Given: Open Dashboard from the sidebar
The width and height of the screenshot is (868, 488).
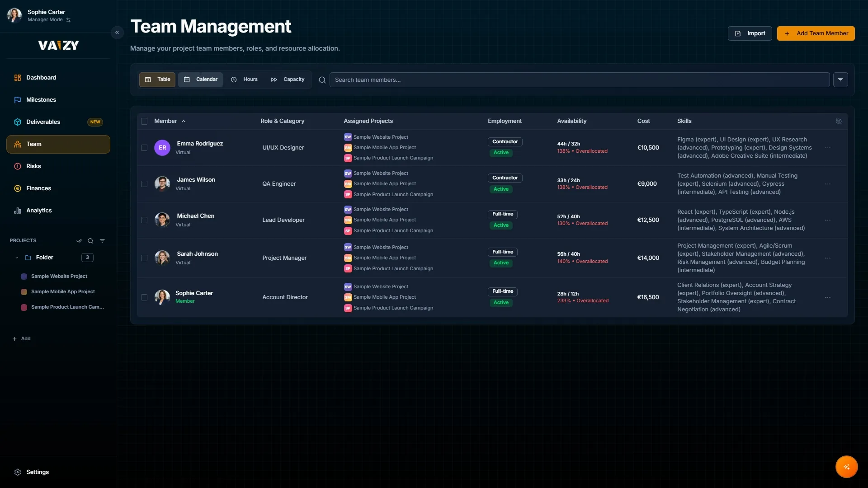Looking at the screenshot, I should pyautogui.click(x=58, y=78).
